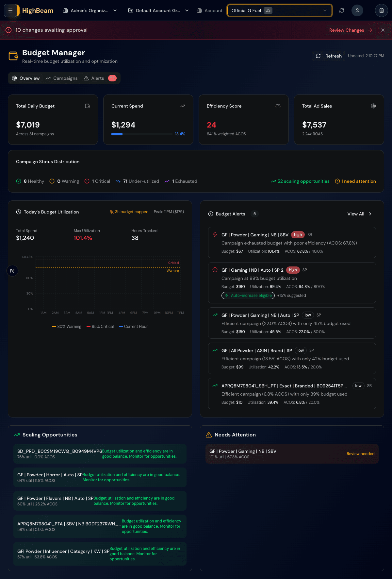Click 52 scaling opportunities link
The image size is (392, 579).
pyautogui.click(x=300, y=181)
